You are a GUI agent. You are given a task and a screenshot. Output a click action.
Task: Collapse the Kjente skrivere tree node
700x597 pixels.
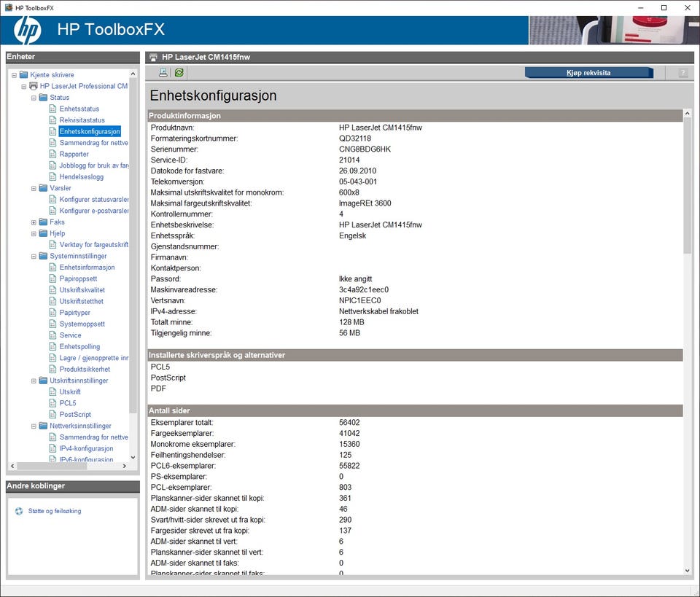point(14,75)
